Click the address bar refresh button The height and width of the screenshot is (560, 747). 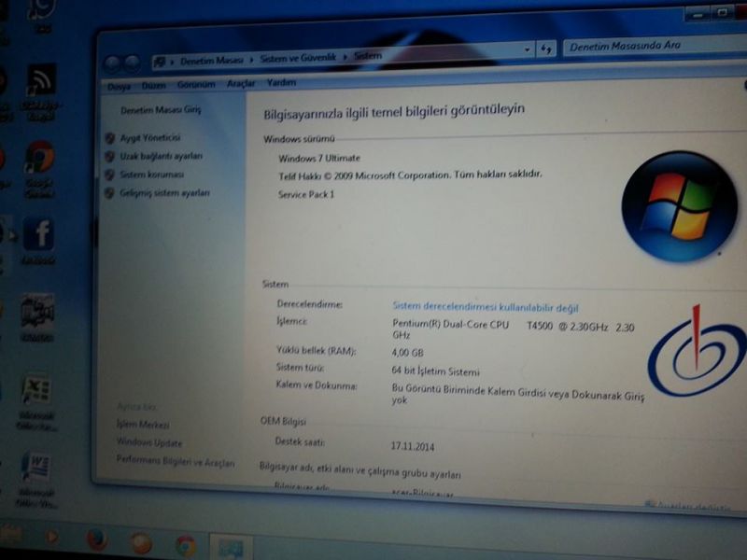point(546,49)
